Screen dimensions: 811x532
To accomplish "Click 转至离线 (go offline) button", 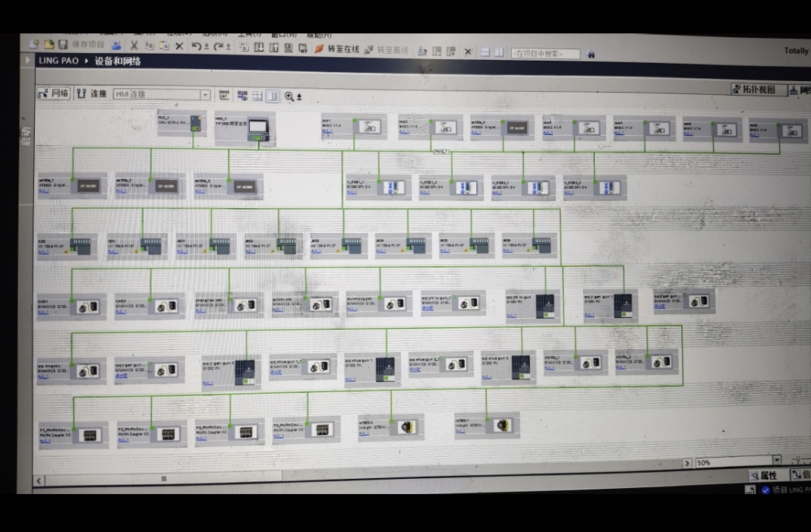I will click(387, 49).
